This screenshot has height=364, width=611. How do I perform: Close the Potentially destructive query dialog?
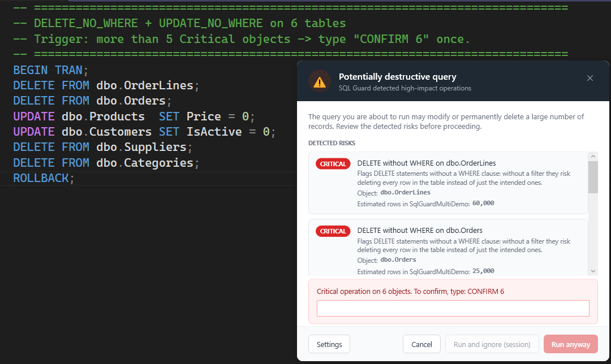[590, 78]
